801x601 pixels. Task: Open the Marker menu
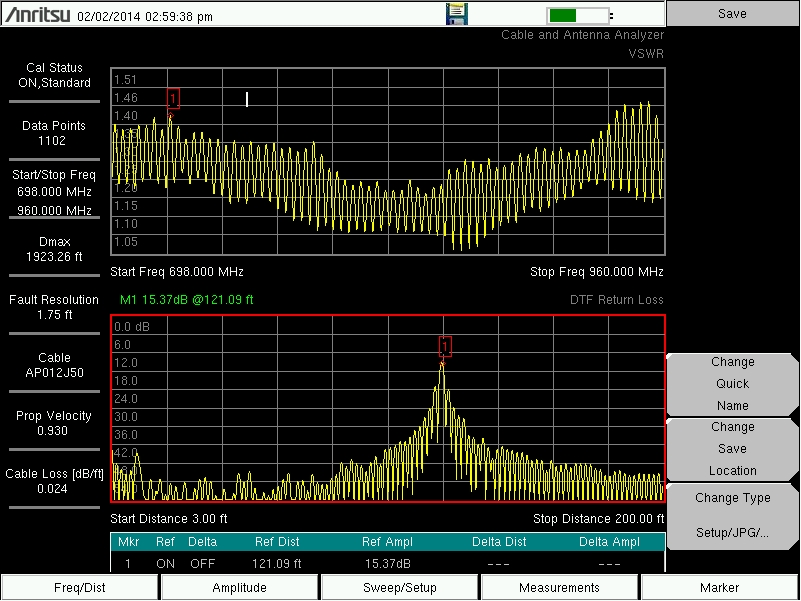click(720, 588)
